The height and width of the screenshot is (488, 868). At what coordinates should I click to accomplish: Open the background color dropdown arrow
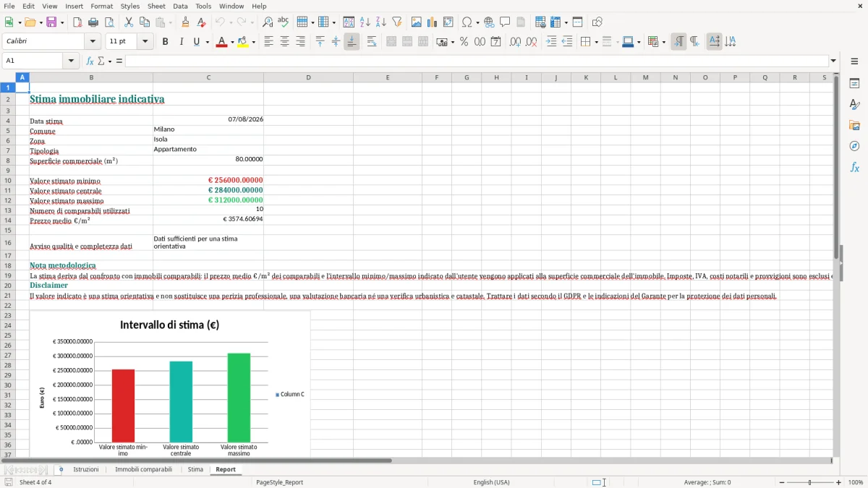coord(253,42)
